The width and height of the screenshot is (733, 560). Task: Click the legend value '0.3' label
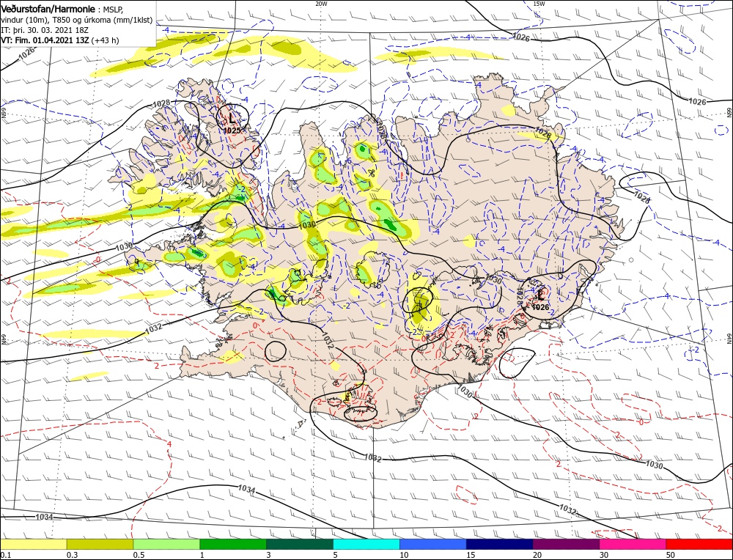click(x=72, y=555)
